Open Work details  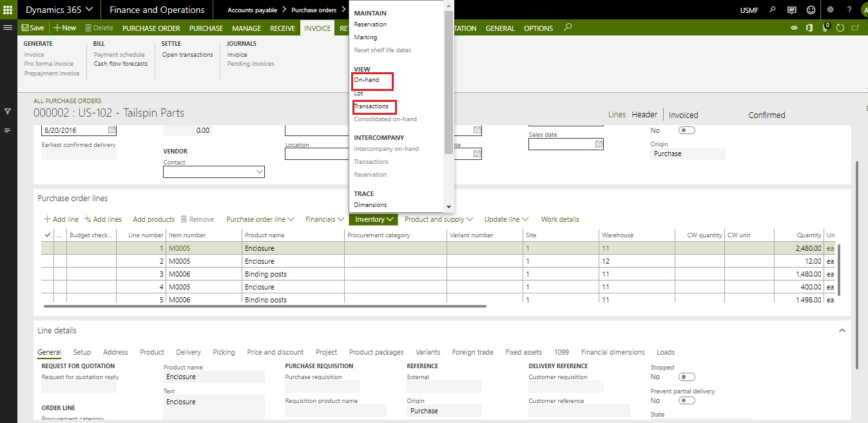(560, 219)
